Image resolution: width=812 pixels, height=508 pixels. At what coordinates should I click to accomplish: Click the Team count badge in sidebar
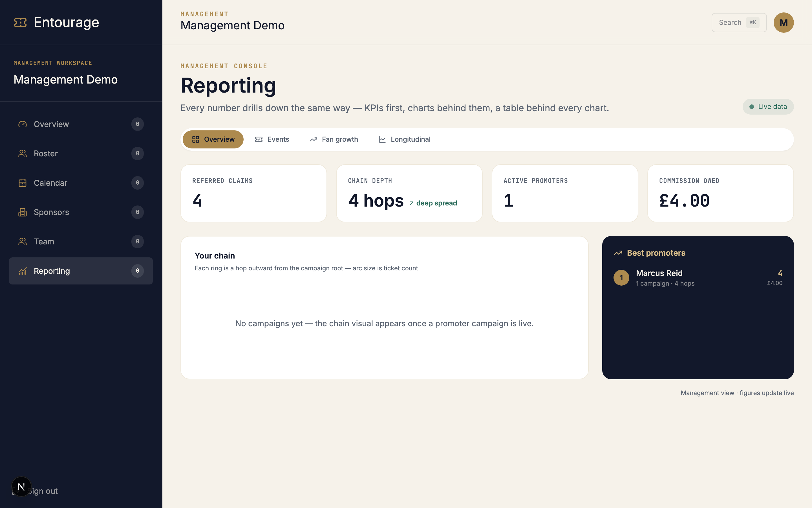click(138, 242)
